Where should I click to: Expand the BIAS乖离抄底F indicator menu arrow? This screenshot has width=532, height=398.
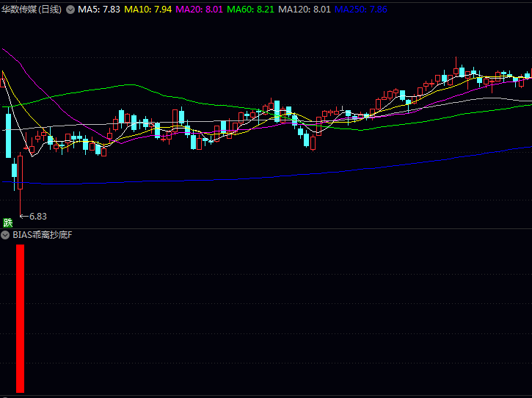pyautogui.click(x=6, y=235)
